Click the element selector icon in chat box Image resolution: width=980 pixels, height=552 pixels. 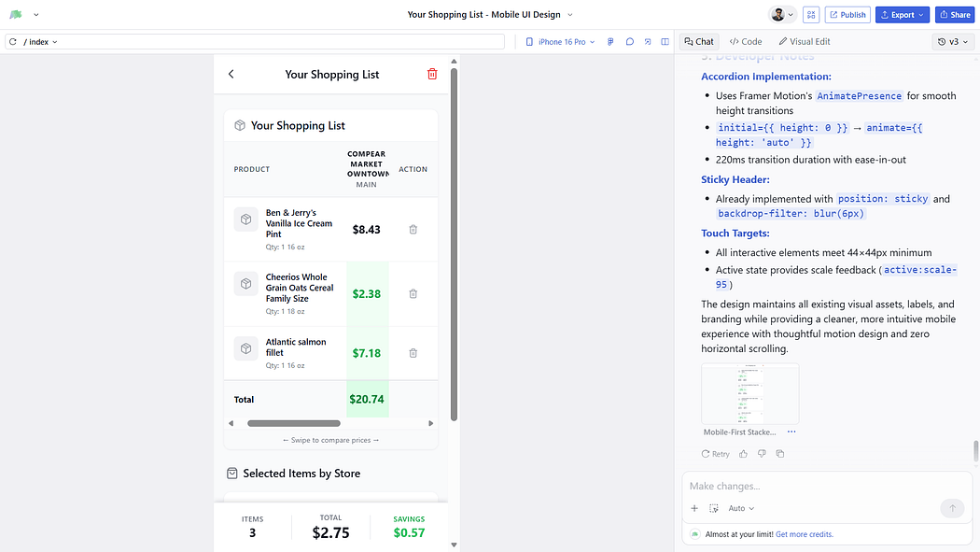click(x=714, y=508)
